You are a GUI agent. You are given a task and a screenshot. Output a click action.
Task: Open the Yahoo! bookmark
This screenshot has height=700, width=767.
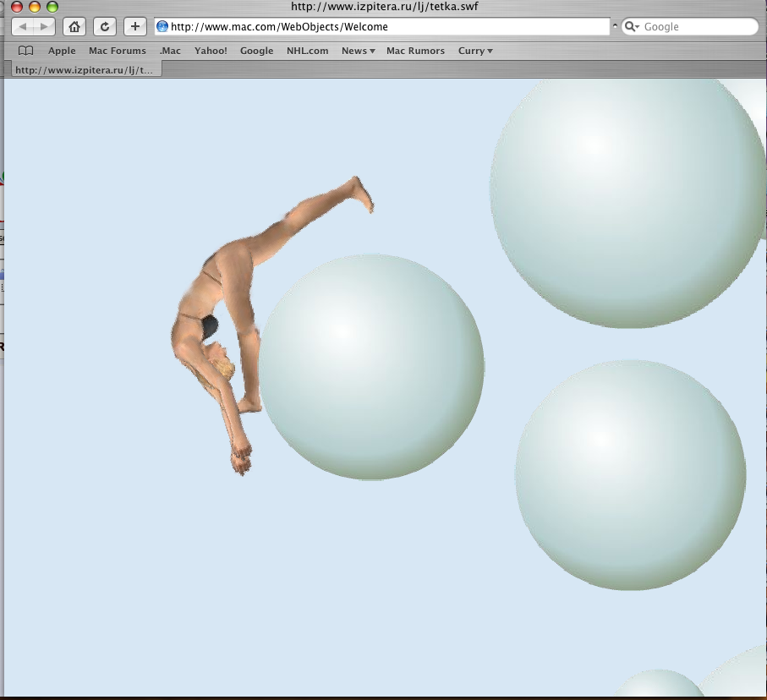coord(211,51)
